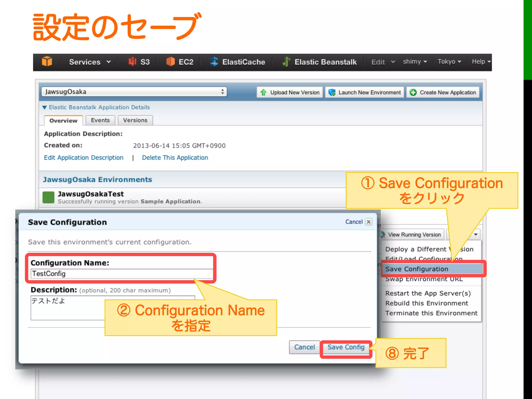This screenshot has width=532, height=399.
Task: Click the Launch New Environment button
Action: point(364,92)
